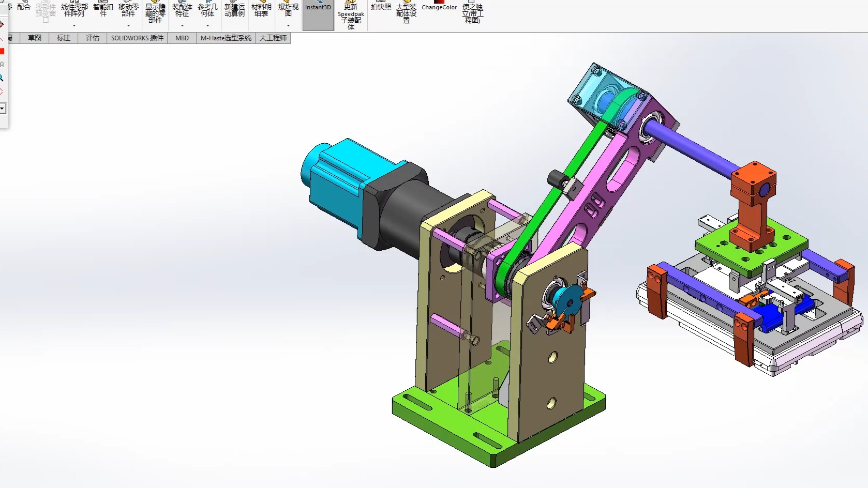Click the 爆炸视图 exploded view tool

[288, 9]
